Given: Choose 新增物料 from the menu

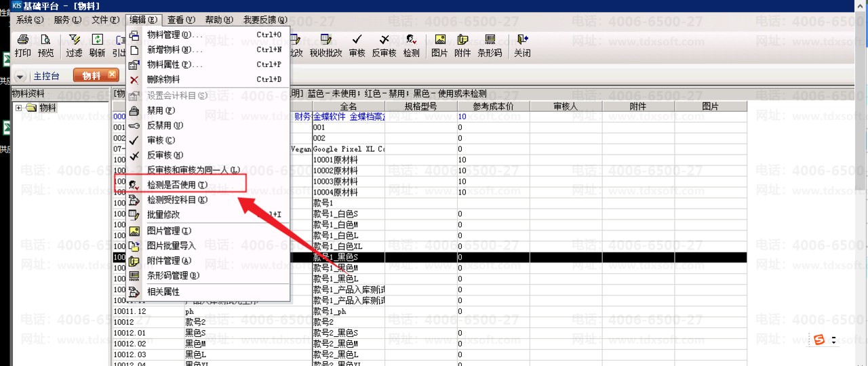Looking at the screenshot, I should pos(174,49).
